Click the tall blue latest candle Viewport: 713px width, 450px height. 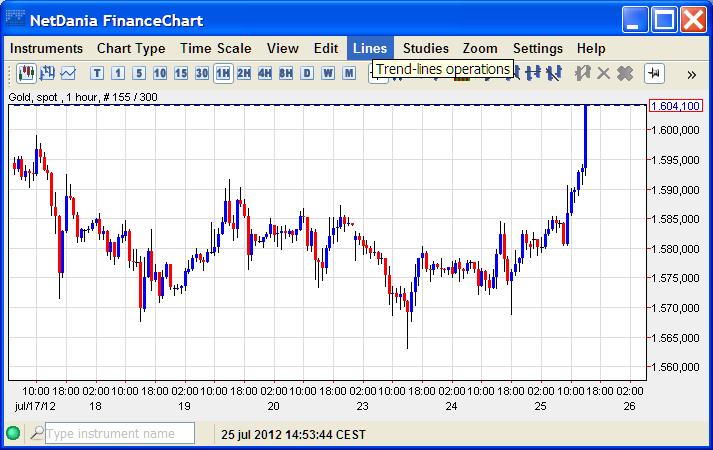(x=585, y=136)
